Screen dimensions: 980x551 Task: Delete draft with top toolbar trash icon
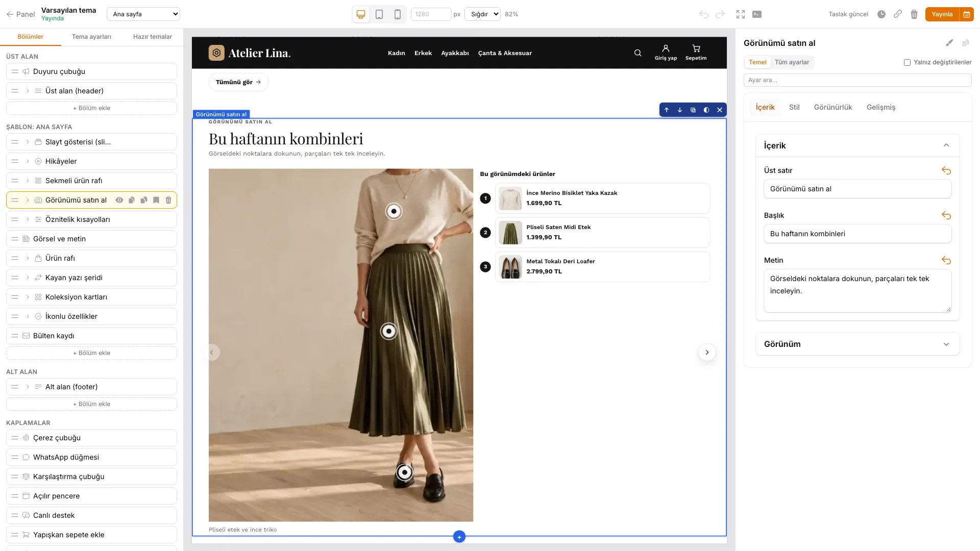click(x=914, y=14)
